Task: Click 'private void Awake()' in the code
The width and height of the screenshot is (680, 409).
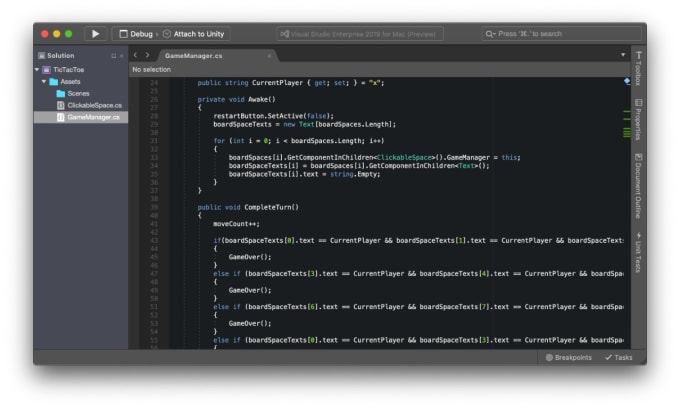Action: pyautogui.click(x=236, y=99)
